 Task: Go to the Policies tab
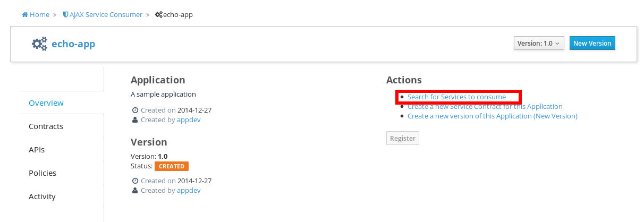click(62, 173)
